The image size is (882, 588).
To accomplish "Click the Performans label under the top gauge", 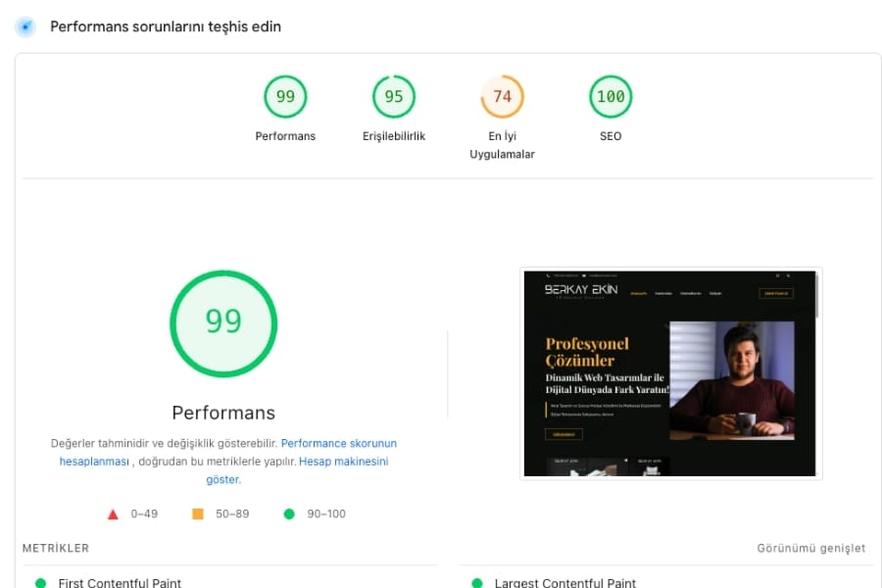I will [285, 136].
